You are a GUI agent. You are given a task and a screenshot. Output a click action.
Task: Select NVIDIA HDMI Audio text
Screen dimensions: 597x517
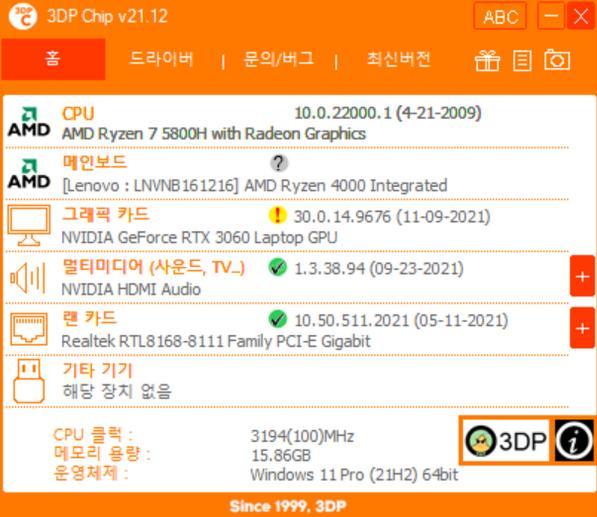[131, 289]
